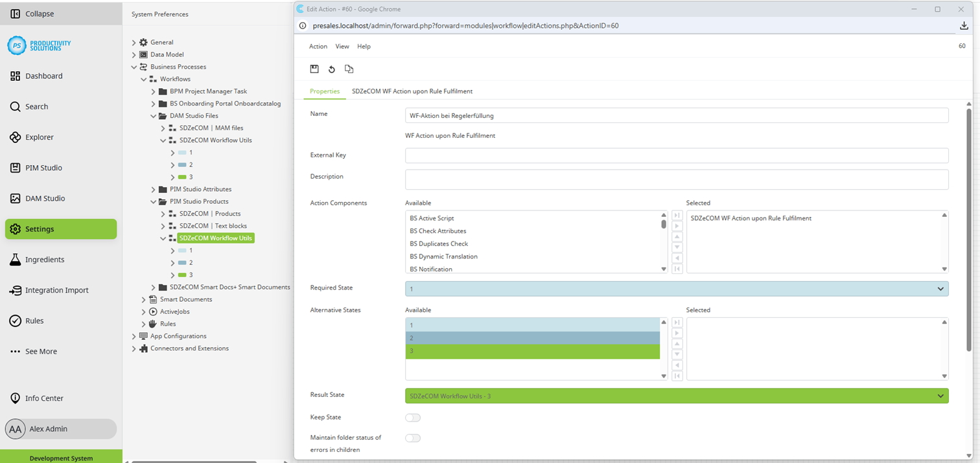
Task: Open Integration Import from the sidebar
Action: click(x=60, y=290)
